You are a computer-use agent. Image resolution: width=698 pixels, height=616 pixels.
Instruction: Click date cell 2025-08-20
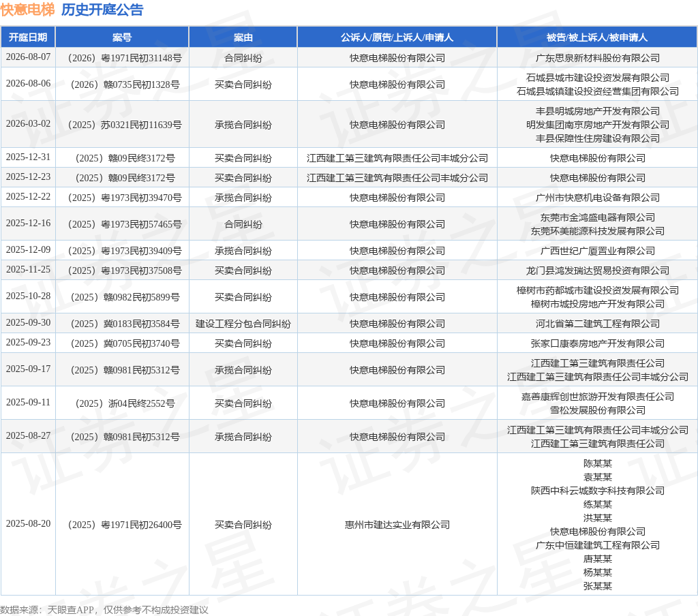tap(28, 524)
